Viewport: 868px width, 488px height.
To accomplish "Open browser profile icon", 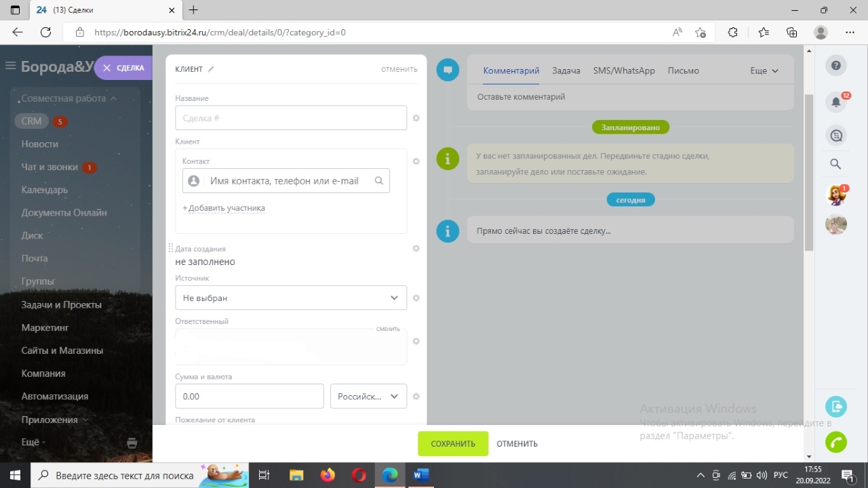I will (821, 32).
